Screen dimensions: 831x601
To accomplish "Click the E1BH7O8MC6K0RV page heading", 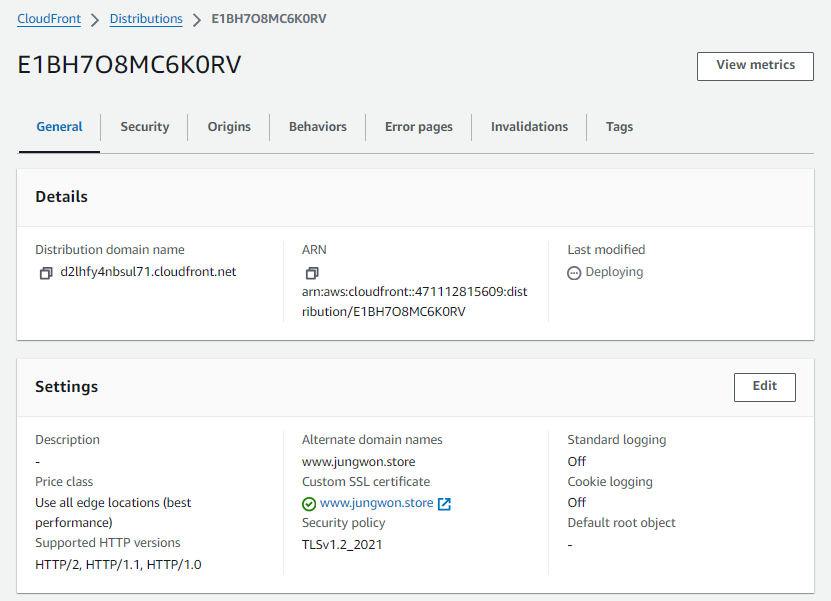I will coord(129,65).
